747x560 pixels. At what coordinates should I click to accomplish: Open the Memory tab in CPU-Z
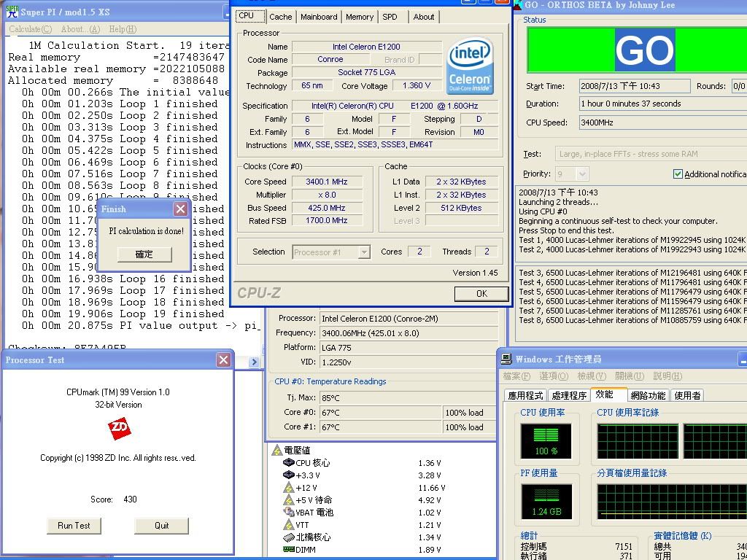point(359,17)
